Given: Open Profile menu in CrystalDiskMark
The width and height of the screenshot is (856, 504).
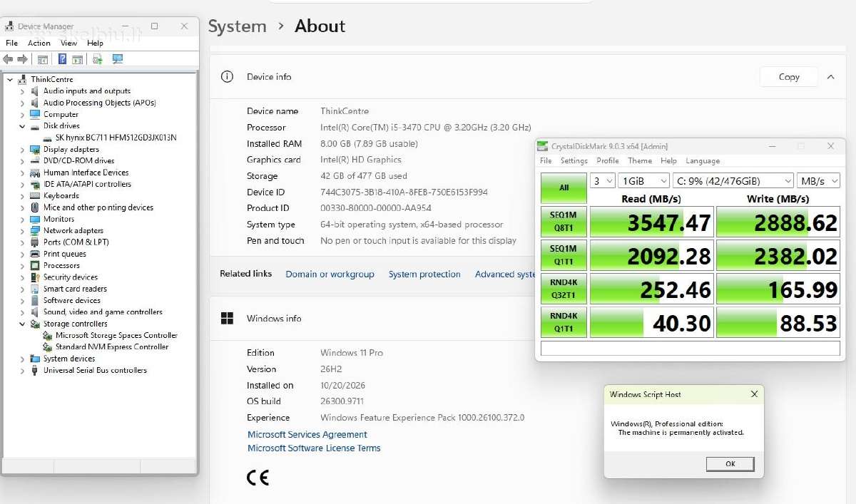Looking at the screenshot, I should point(608,161).
